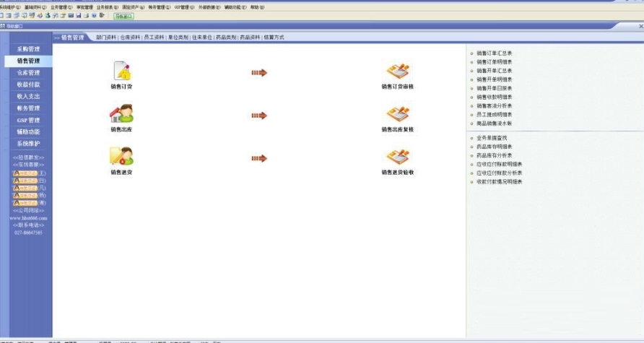Click the 仓库资料 quick link
The height and width of the screenshot is (343, 644).
point(130,38)
